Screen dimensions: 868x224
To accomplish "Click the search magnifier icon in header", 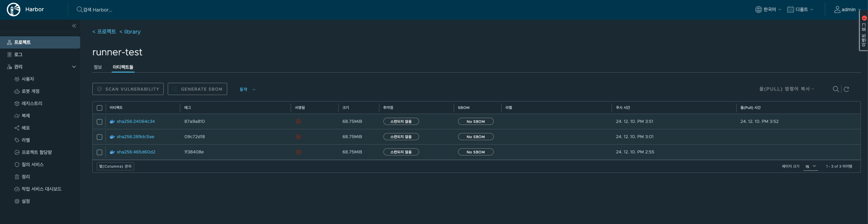I will [x=79, y=10].
